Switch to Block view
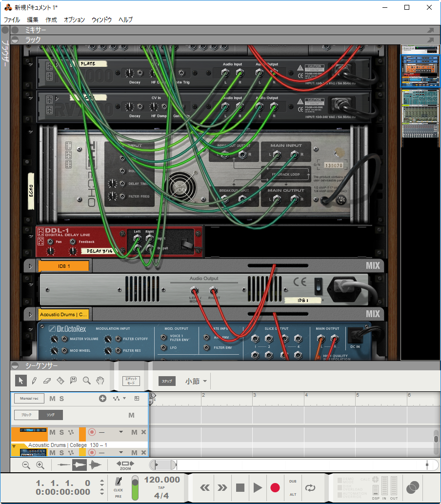441x504 pixels. point(26,415)
